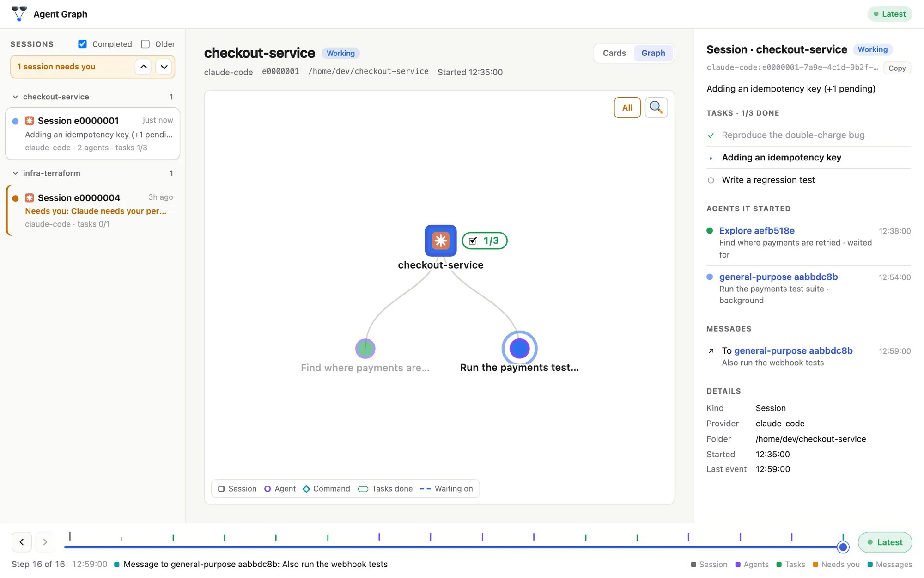Select the blue Run the payments test node
The height and width of the screenshot is (578, 924).
click(519, 348)
